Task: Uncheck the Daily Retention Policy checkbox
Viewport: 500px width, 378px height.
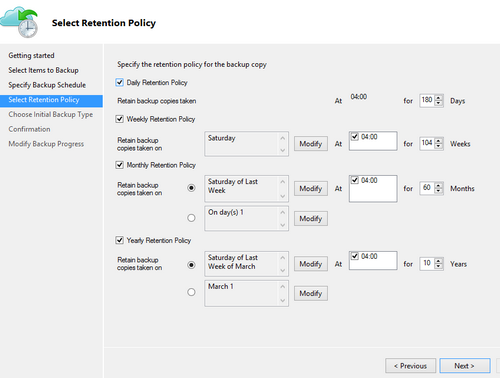Action: [119, 82]
